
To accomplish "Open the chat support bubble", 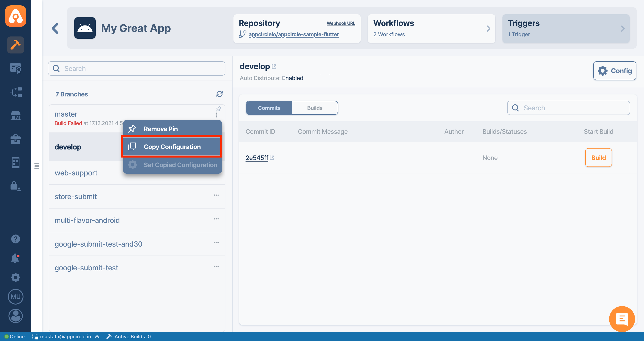I will (622, 319).
